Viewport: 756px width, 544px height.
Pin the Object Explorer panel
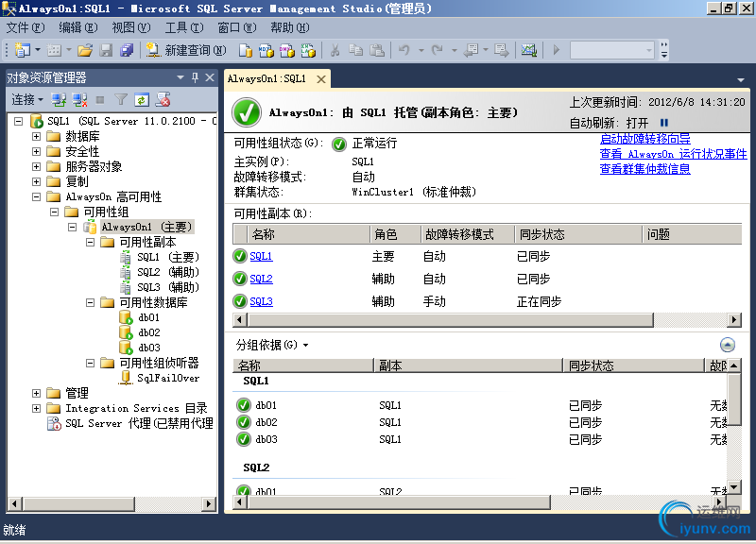point(195,77)
